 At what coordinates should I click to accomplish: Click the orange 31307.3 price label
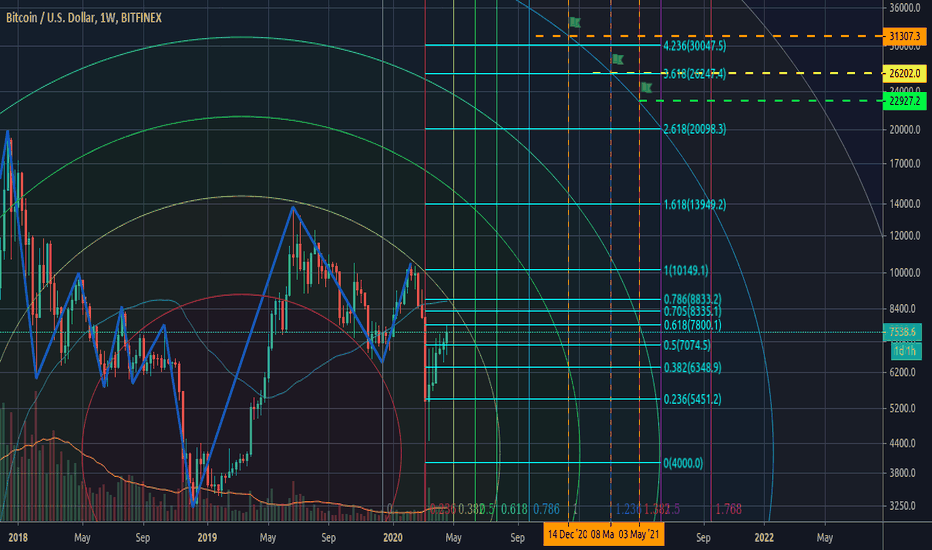point(905,36)
